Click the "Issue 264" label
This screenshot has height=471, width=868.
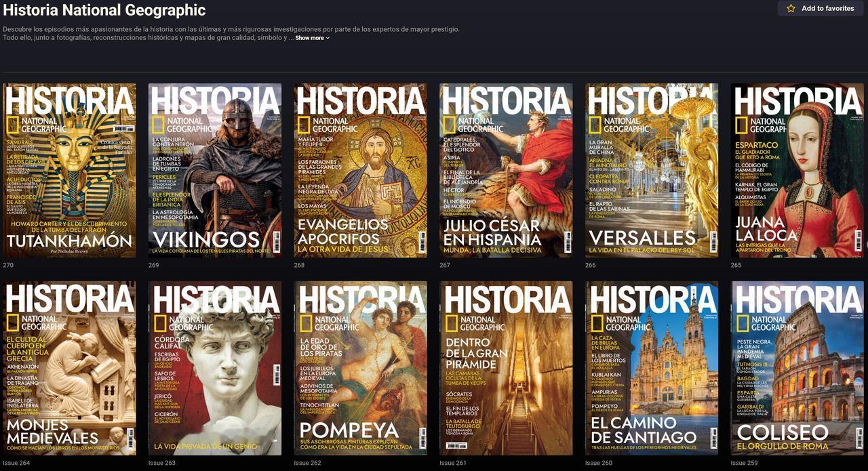point(16,463)
